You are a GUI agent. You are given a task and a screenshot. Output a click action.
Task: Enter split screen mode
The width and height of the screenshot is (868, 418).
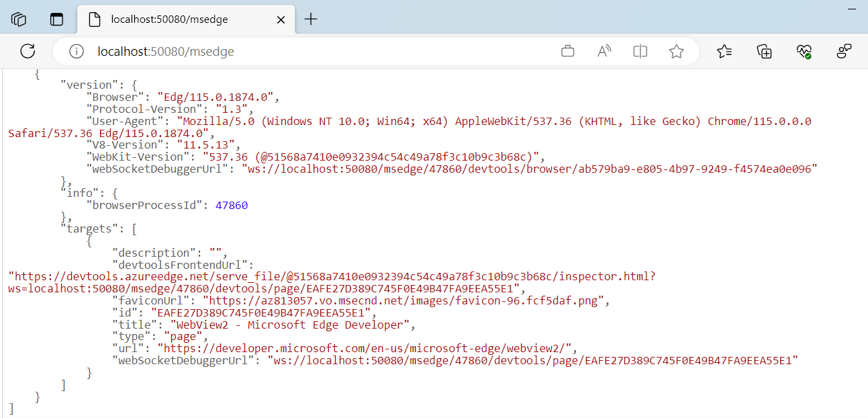click(640, 51)
